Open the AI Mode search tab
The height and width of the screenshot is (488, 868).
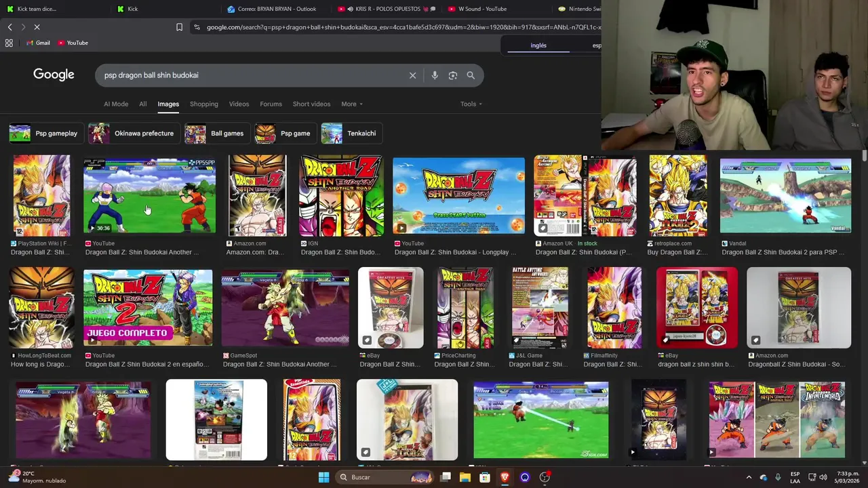(x=116, y=104)
